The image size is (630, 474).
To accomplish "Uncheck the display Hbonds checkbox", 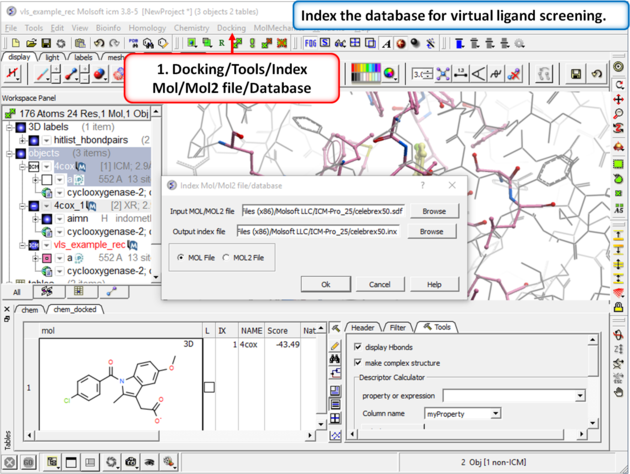I will pos(358,347).
